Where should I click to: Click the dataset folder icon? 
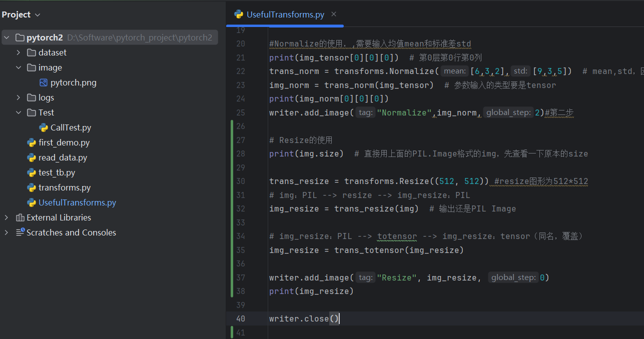click(32, 52)
